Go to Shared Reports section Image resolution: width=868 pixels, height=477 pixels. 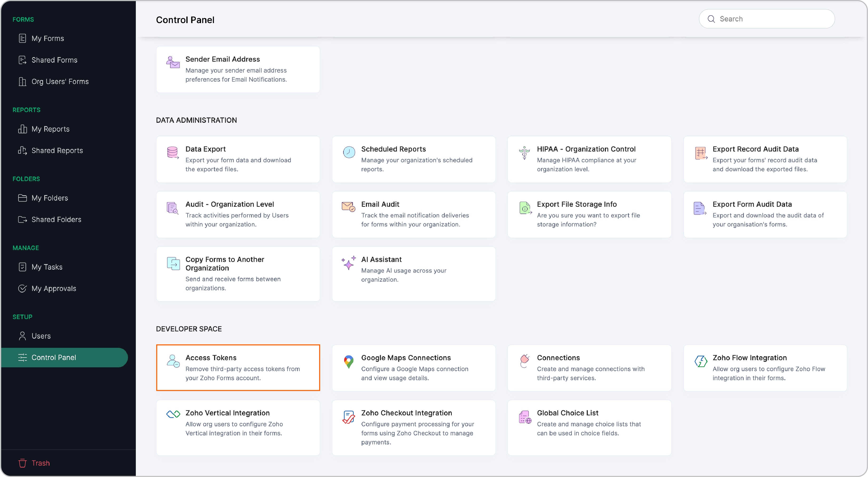click(57, 151)
